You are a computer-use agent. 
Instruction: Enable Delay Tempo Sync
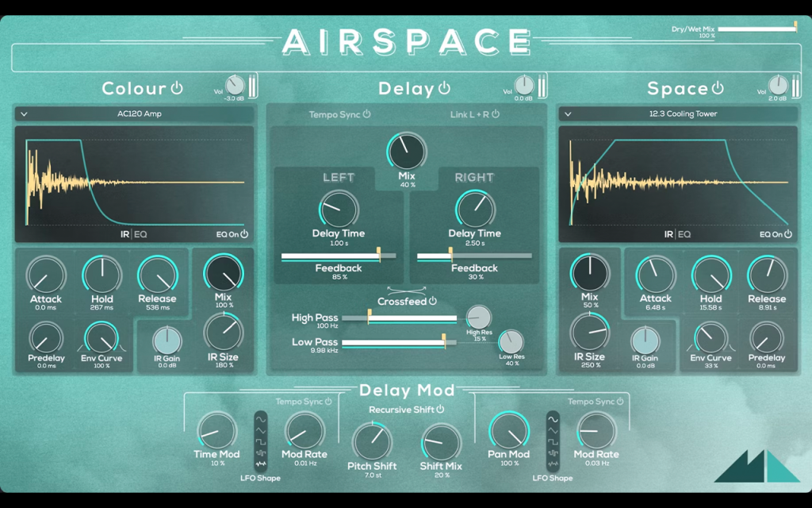[x=366, y=114]
